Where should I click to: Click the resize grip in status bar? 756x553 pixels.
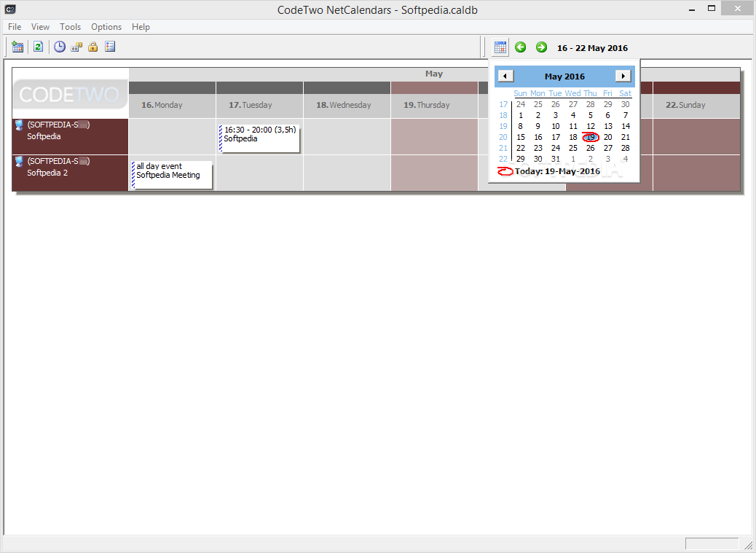pyautogui.click(x=748, y=545)
